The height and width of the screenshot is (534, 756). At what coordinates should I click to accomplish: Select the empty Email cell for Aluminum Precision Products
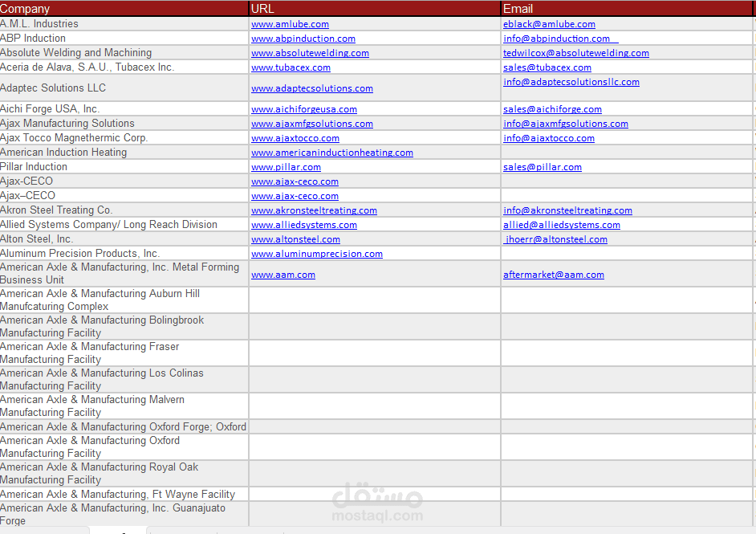pos(627,254)
